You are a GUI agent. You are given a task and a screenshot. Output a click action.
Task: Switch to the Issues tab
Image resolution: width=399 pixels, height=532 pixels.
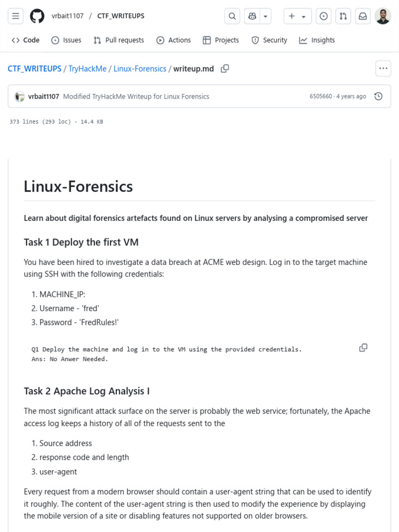click(66, 40)
